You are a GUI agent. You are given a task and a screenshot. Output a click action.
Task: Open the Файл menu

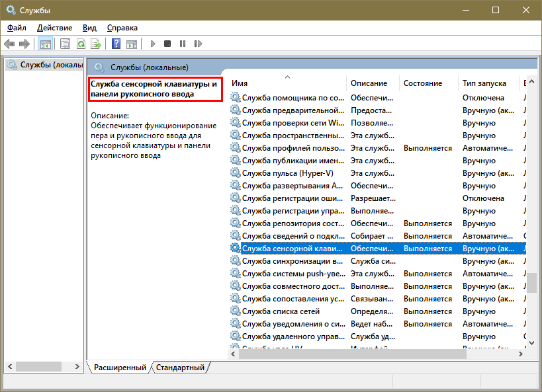pos(17,28)
